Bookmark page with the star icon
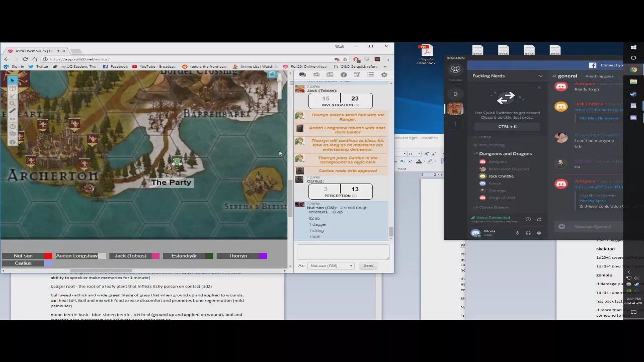644x362 pixels. 345,59
